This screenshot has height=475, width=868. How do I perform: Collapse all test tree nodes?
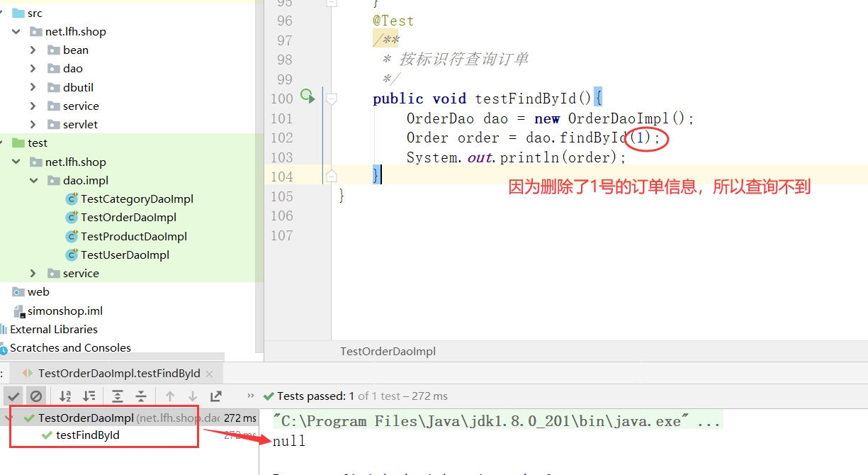(x=141, y=396)
